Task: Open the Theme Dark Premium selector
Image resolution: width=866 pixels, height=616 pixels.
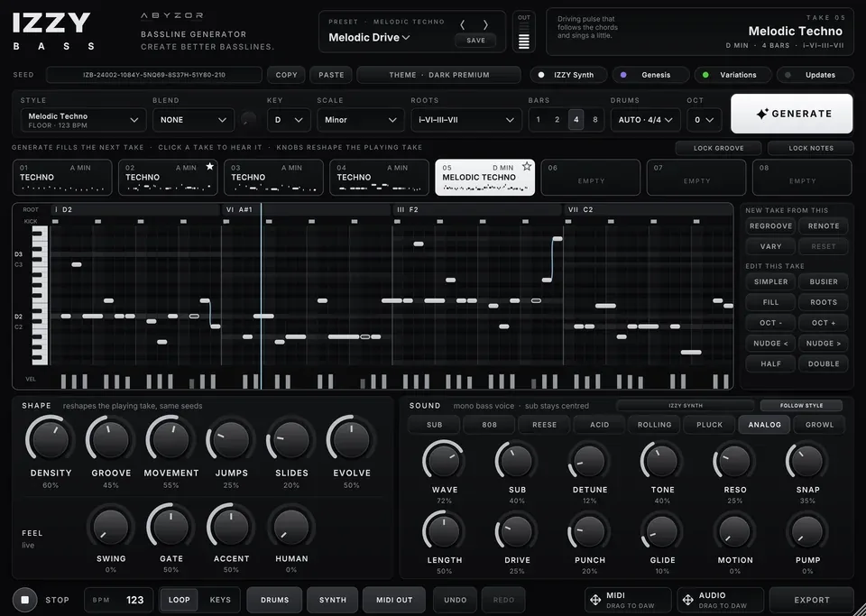Action: pyautogui.click(x=439, y=75)
